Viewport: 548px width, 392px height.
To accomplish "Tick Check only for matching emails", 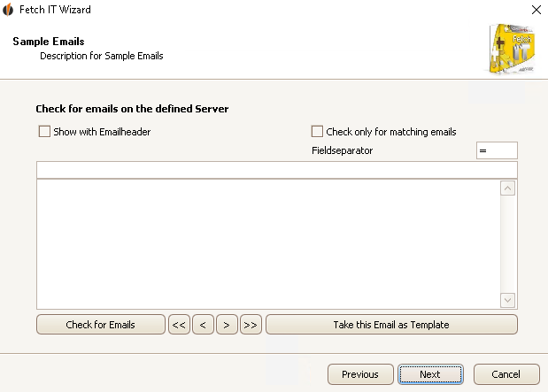I will click(x=317, y=132).
